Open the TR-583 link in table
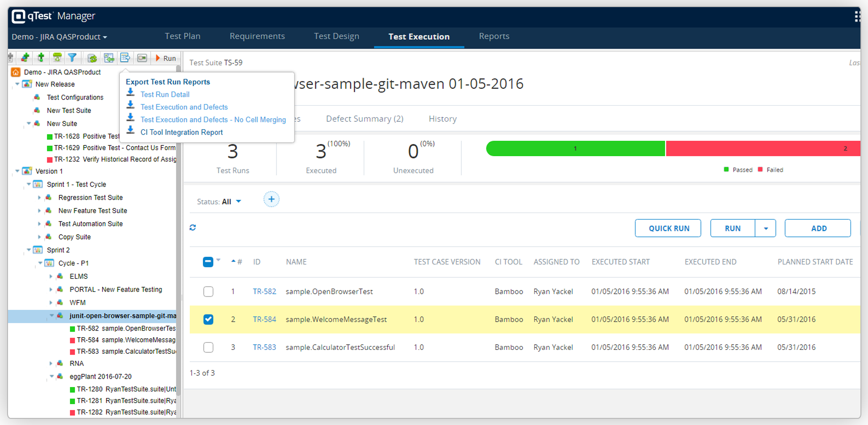The width and height of the screenshot is (868, 425). tap(264, 347)
